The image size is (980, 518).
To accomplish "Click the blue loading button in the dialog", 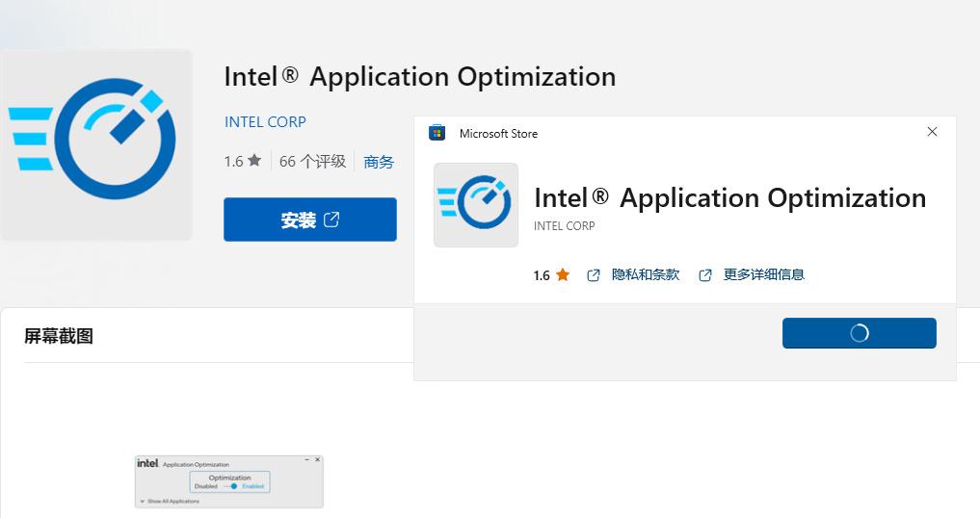I will (x=859, y=333).
